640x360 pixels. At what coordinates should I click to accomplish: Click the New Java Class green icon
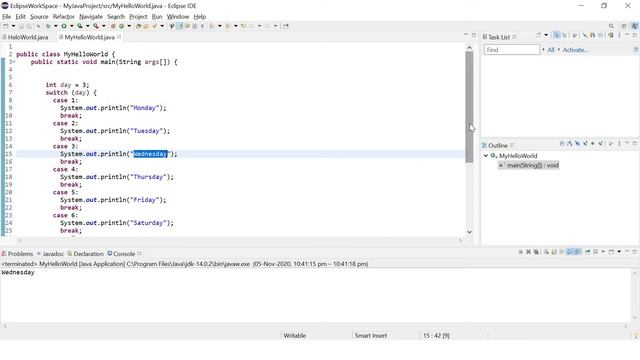(121, 26)
